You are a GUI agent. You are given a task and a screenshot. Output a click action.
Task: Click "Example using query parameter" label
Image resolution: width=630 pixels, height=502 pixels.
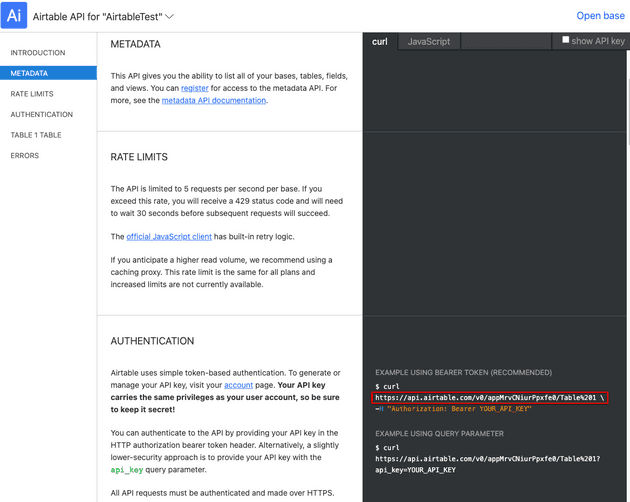pyautogui.click(x=439, y=434)
